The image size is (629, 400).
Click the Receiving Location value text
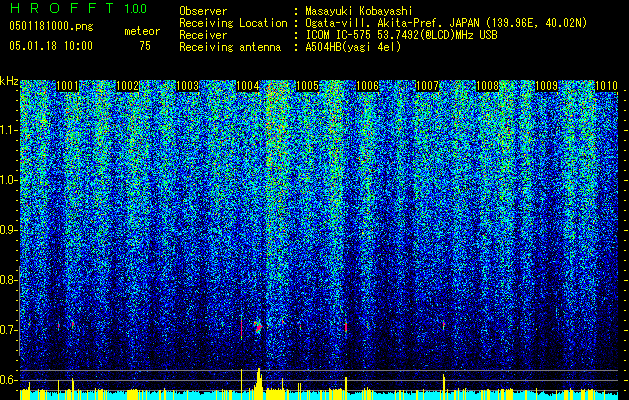pos(446,23)
